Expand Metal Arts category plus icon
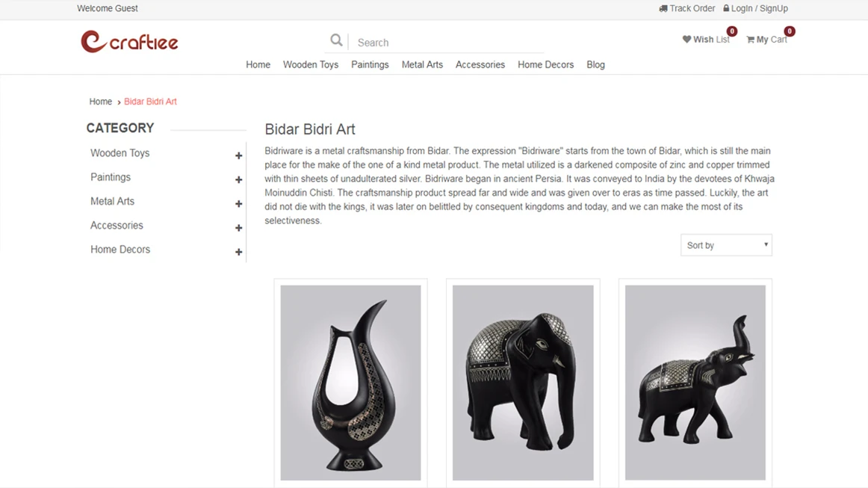The width and height of the screenshot is (868, 488). click(238, 203)
